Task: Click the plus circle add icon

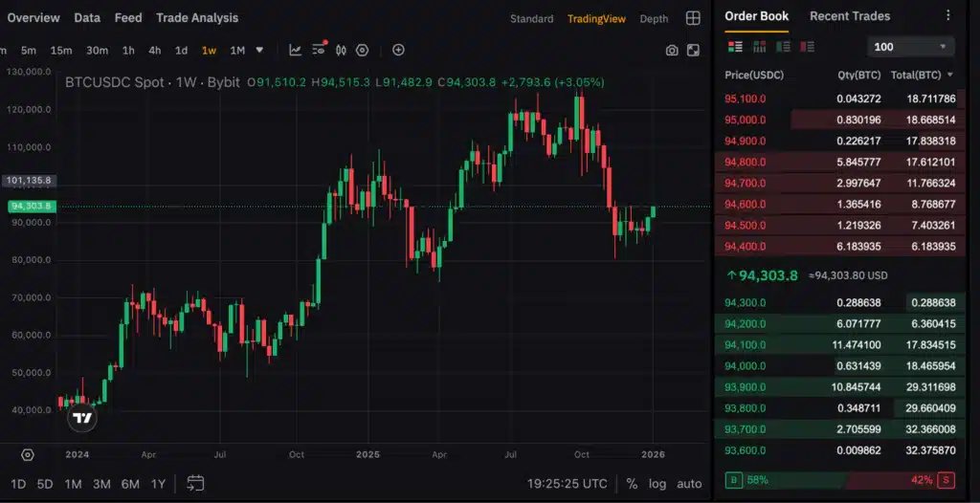Action: pos(398,50)
